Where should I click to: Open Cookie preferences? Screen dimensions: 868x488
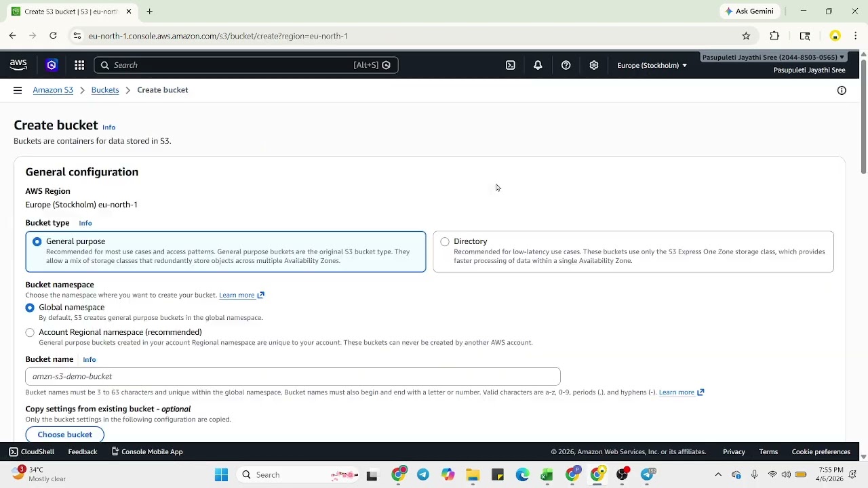click(821, 452)
